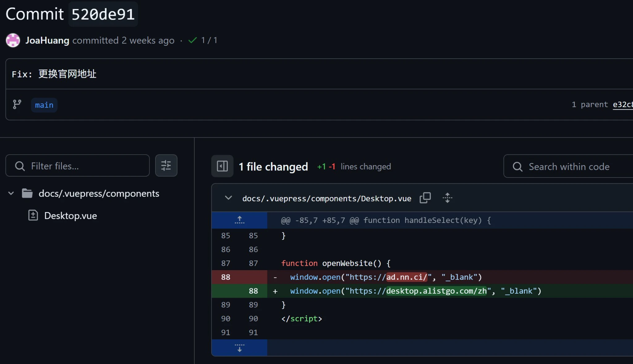Copy the Desktop.vue file path

pyautogui.click(x=425, y=198)
